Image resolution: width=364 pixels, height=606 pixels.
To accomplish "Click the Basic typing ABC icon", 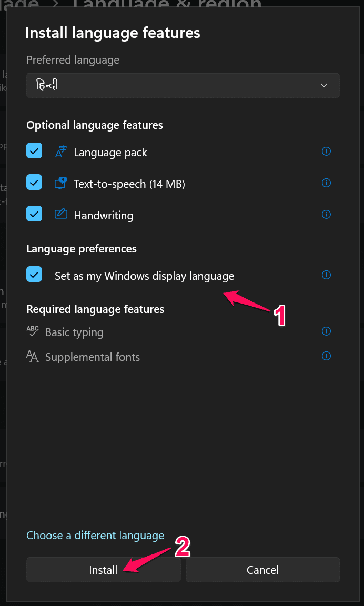I will click(33, 331).
